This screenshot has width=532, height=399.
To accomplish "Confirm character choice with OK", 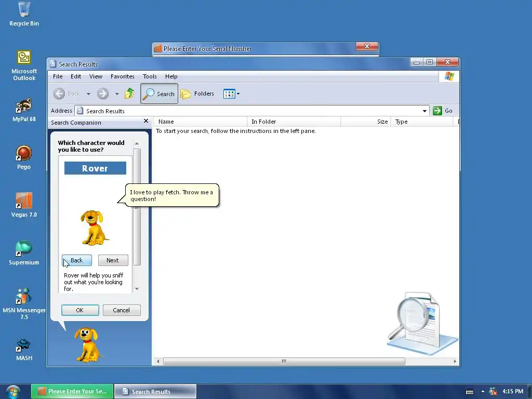I will click(x=80, y=310).
